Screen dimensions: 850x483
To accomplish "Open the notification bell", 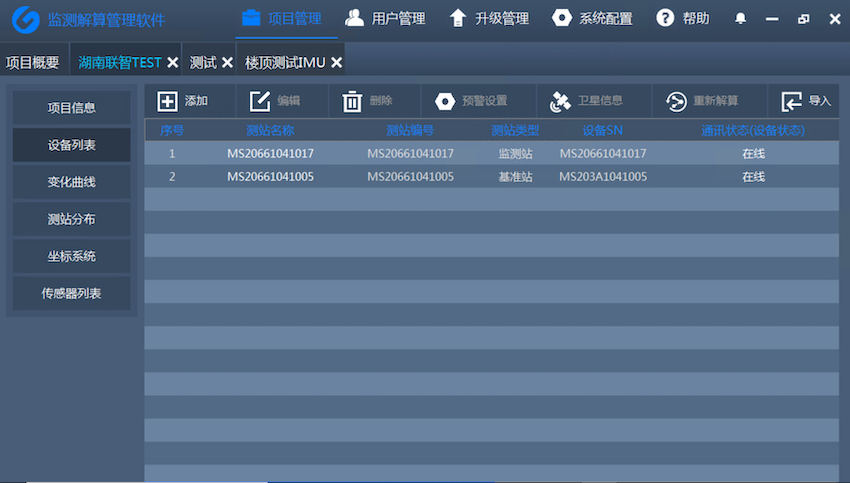I will (x=740, y=19).
